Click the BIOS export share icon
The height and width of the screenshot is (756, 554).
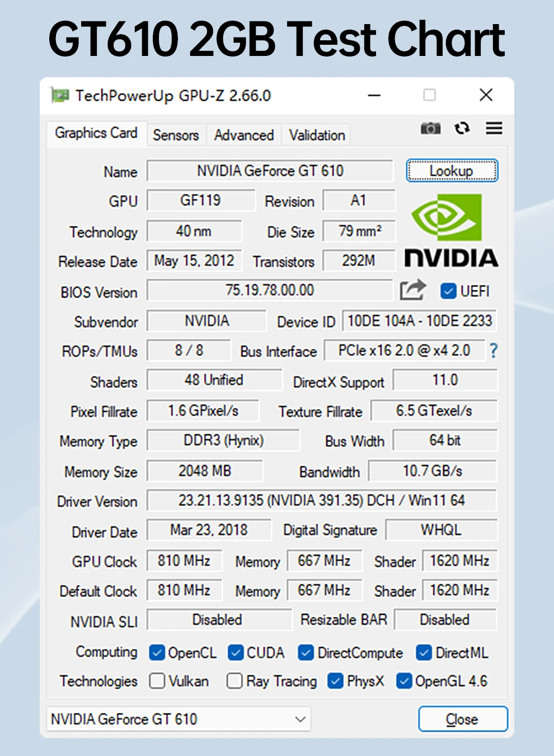pos(413,290)
